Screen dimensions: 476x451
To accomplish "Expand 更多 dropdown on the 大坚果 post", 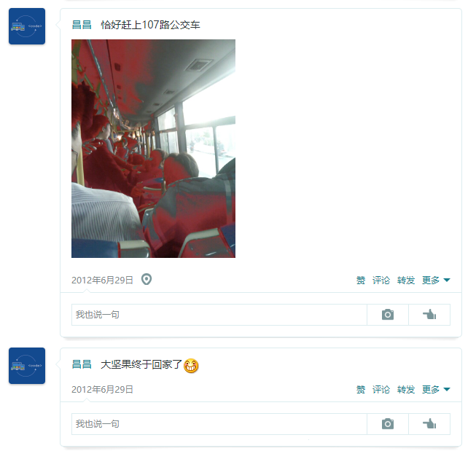I will point(436,389).
